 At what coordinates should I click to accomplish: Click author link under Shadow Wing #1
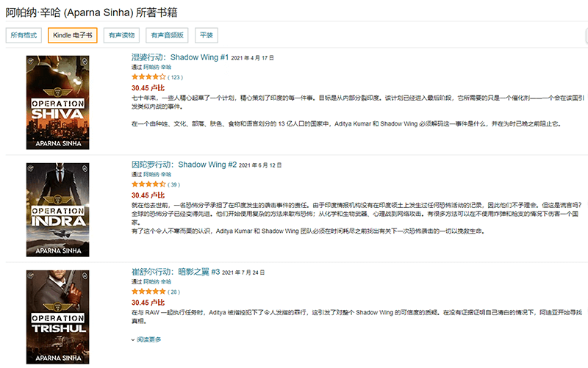click(x=157, y=67)
